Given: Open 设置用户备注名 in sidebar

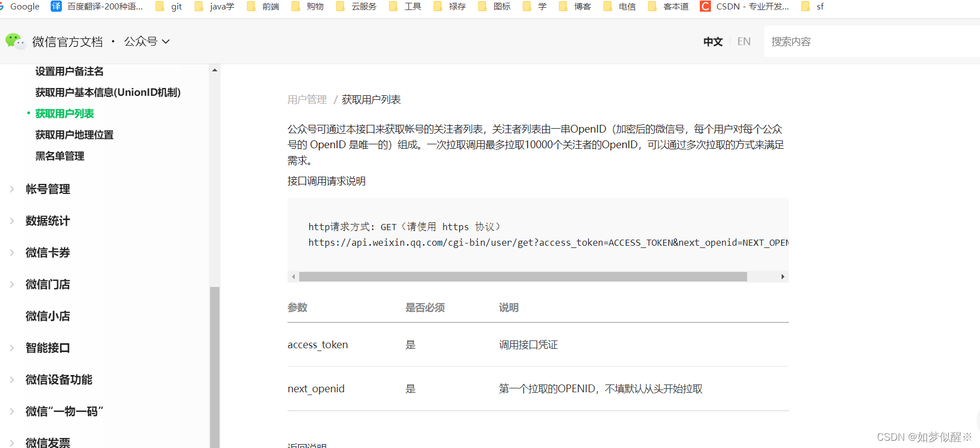Looking at the screenshot, I should tap(70, 71).
